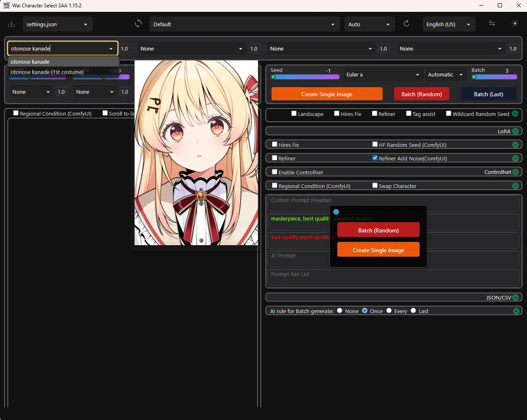
Task: Check Refiner next to Tag assist
Action: click(375, 113)
